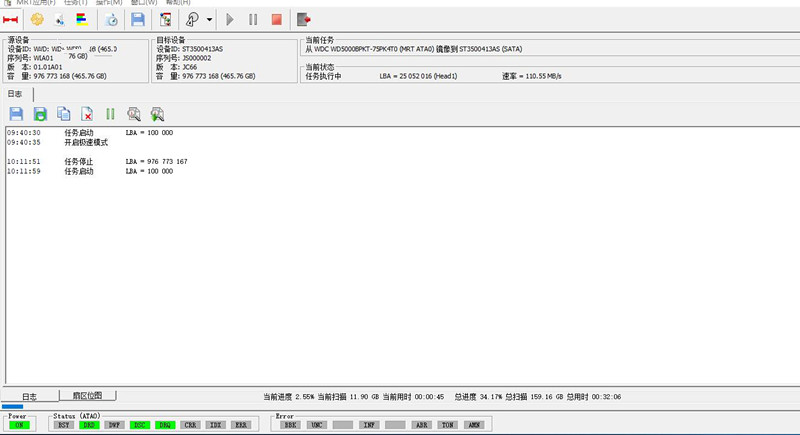Click the task checklist document icon

165,20
